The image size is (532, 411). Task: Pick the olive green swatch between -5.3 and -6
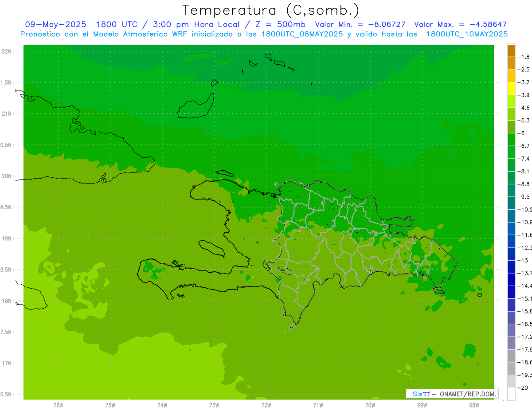click(x=511, y=127)
